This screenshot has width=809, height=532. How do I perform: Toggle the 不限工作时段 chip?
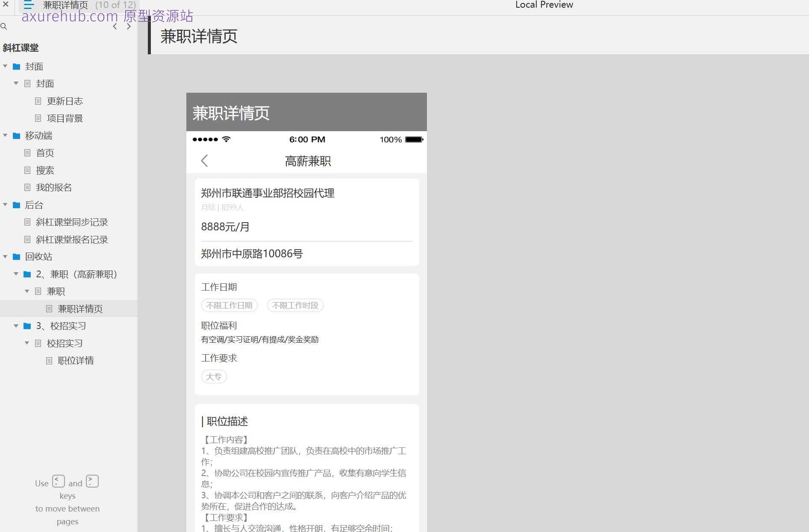pos(295,305)
